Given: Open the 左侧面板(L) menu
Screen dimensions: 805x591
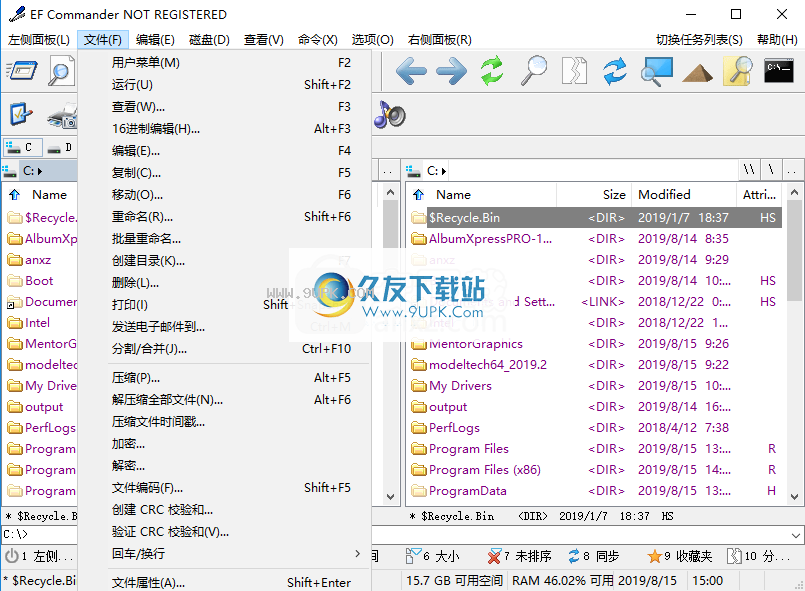Looking at the screenshot, I should click(x=39, y=40).
